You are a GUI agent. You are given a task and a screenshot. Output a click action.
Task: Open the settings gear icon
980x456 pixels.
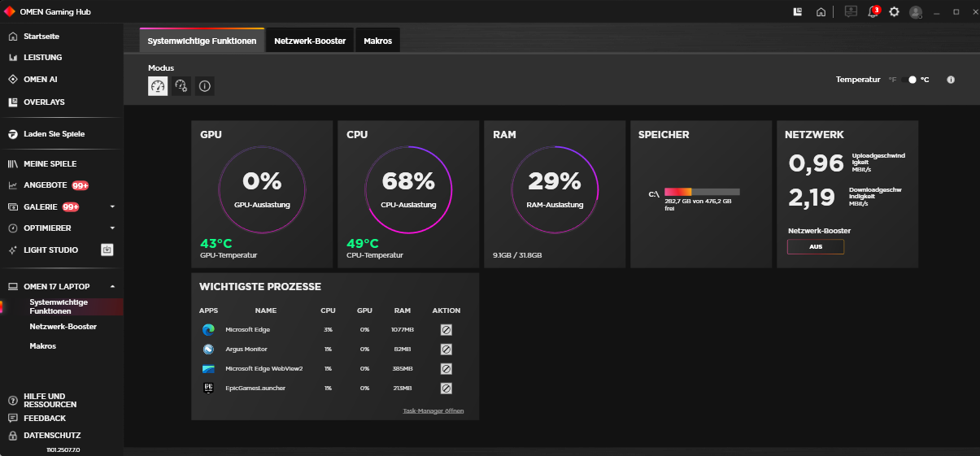tap(895, 12)
